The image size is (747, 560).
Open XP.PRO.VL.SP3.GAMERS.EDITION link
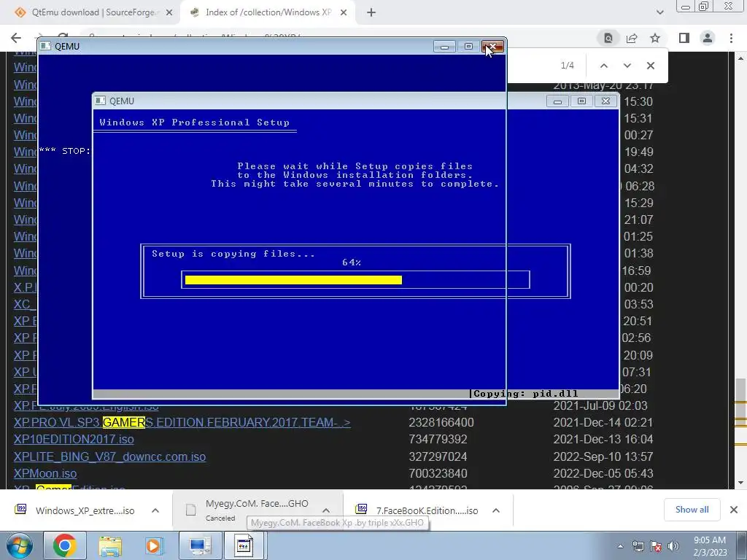[182, 422]
